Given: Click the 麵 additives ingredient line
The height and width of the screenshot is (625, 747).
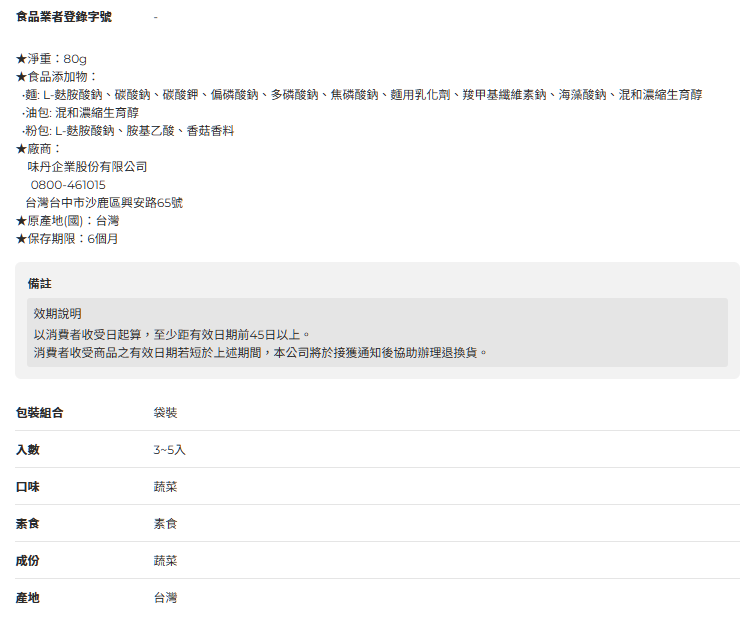Looking at the screenshot, I should coord(361,95).
